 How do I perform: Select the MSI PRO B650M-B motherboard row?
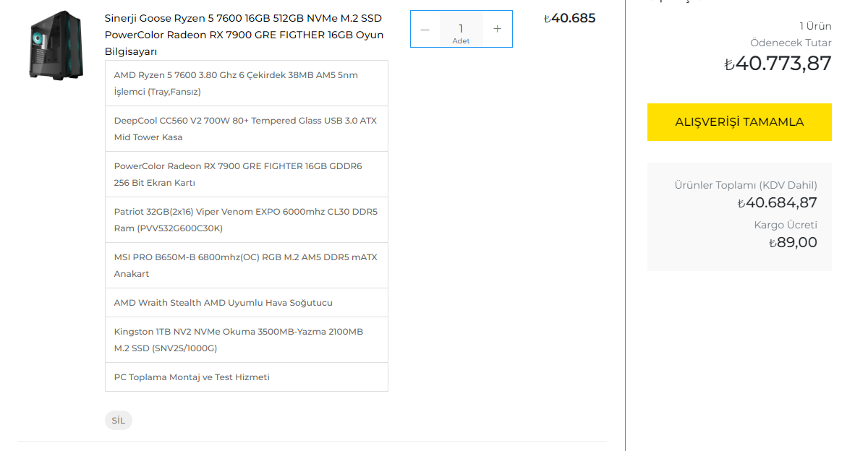tap(247, 265)
